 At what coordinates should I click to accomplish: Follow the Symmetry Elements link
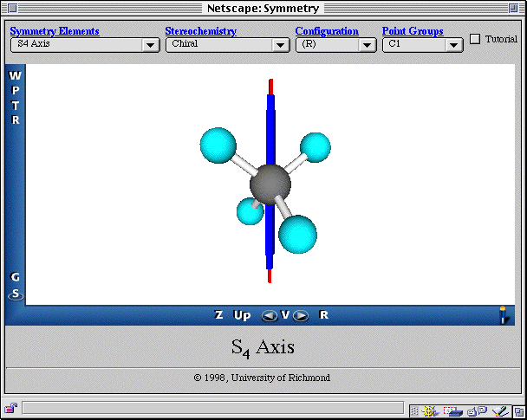click(x=55, y=31)
